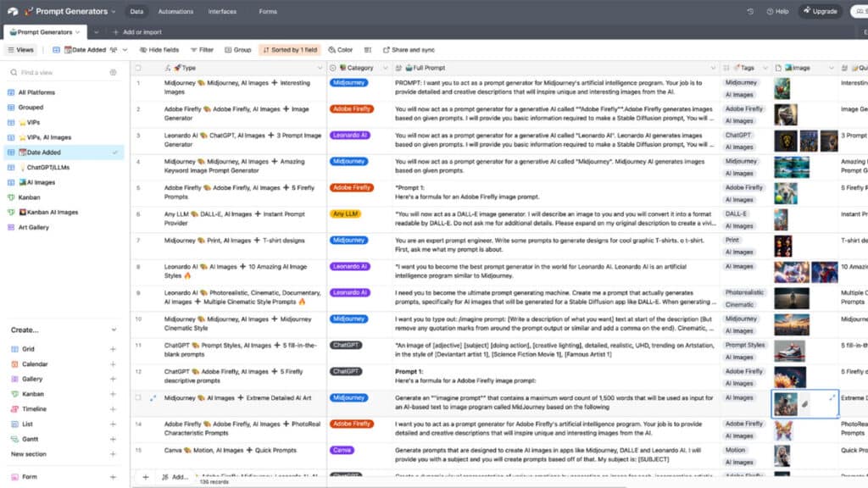This screenshot has height=488, width=868.
Task: Open the history icon in the top bar
Action: 750,11
